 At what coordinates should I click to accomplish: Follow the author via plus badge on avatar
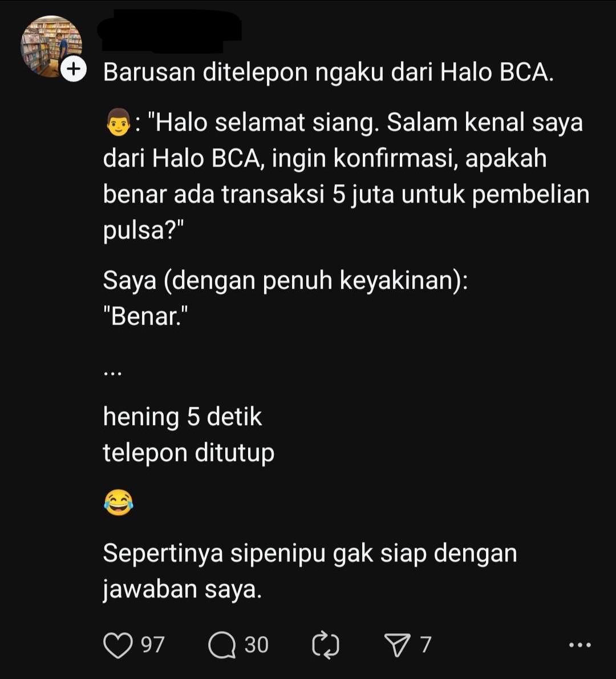click(74, 68)
